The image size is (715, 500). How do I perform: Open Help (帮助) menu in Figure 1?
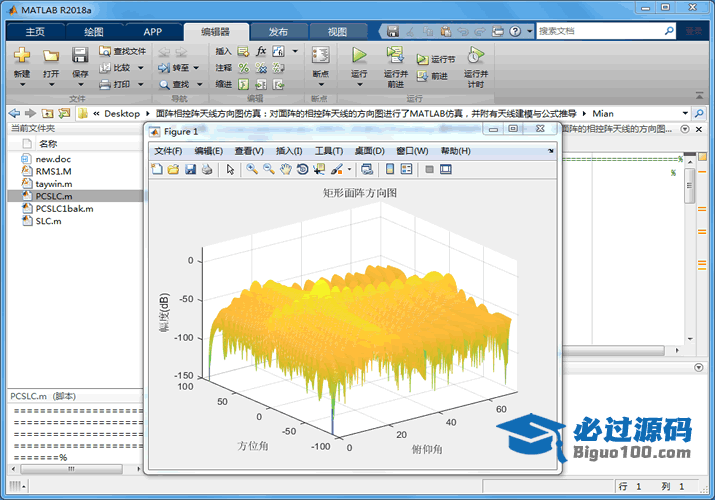pos(456,151)
